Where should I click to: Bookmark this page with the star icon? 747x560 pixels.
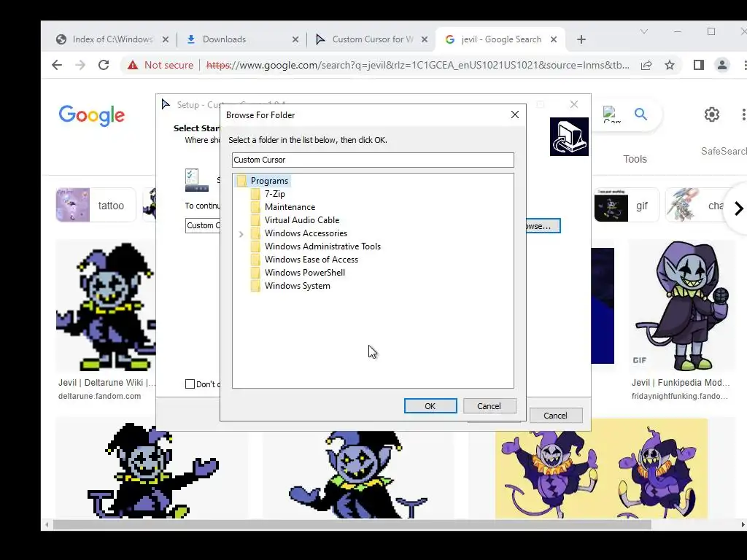pos(670,65)
